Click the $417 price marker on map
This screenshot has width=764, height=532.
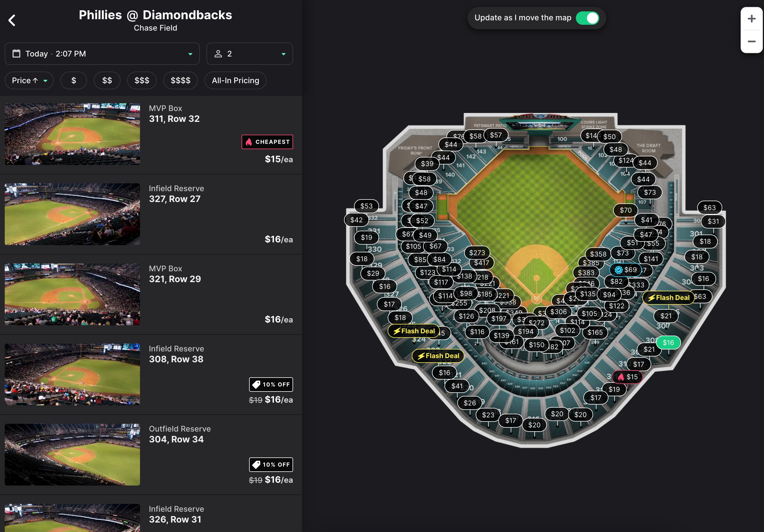pos(481,263)
